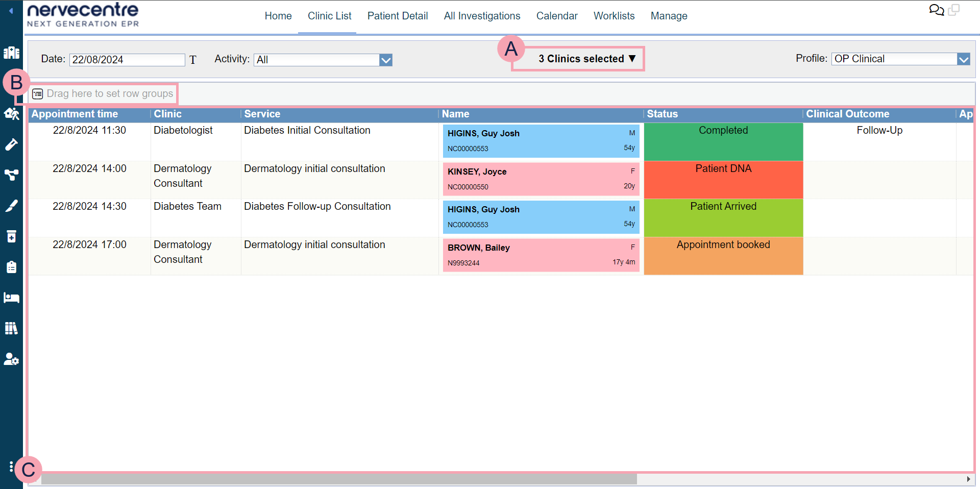
Task: Select the KINSEY, Joyce patient card
Action: [541, 179]
